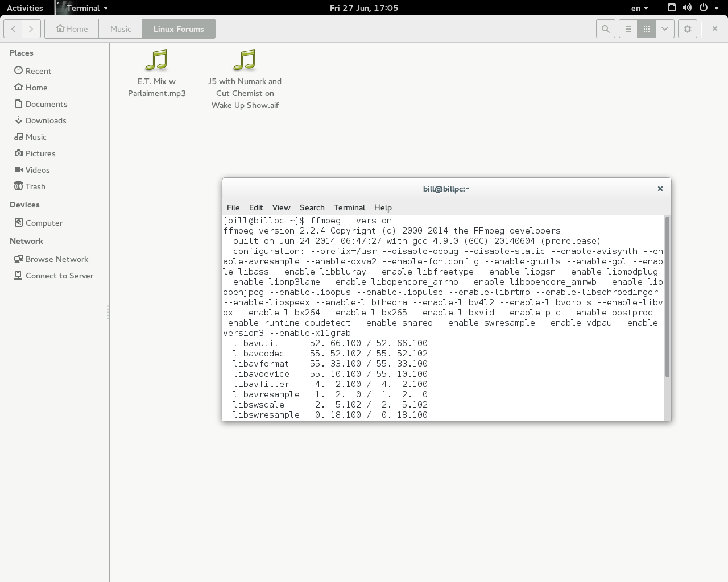This screenshot has width=728, height=582.
Task: Click the libswresample version row
Action: (330, 415)
